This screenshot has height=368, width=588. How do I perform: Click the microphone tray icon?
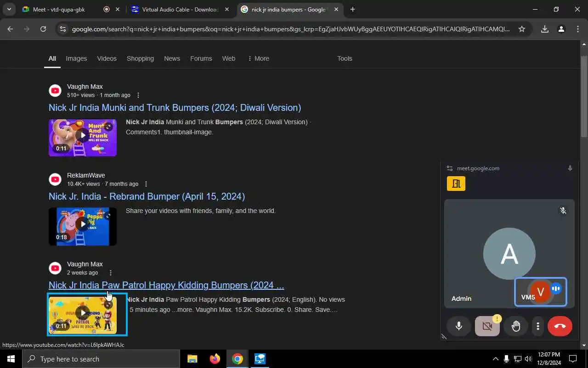click(506, 359)
